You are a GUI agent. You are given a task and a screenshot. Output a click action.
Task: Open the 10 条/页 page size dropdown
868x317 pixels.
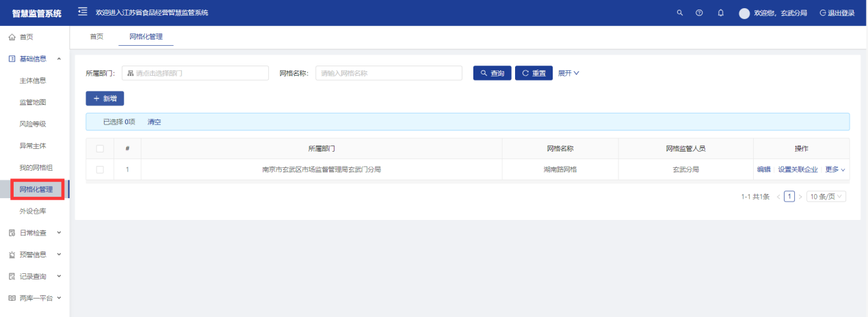[x=826, y=197]
